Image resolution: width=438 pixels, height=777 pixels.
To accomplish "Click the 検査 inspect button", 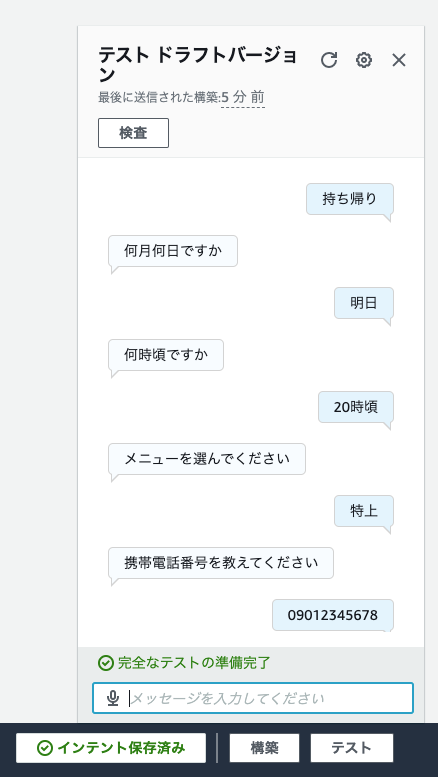I will [x=133, y=133].
